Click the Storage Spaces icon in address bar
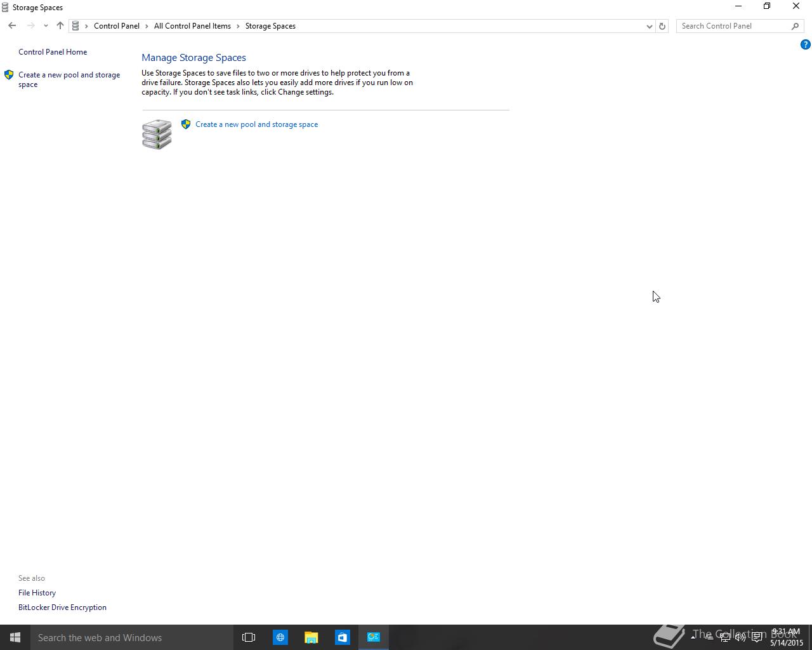 pos(75,26)
